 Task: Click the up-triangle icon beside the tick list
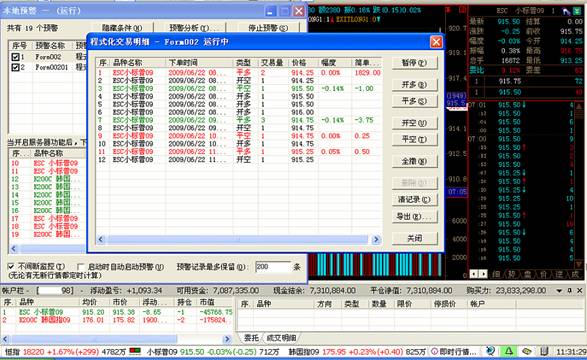point(579,106)
